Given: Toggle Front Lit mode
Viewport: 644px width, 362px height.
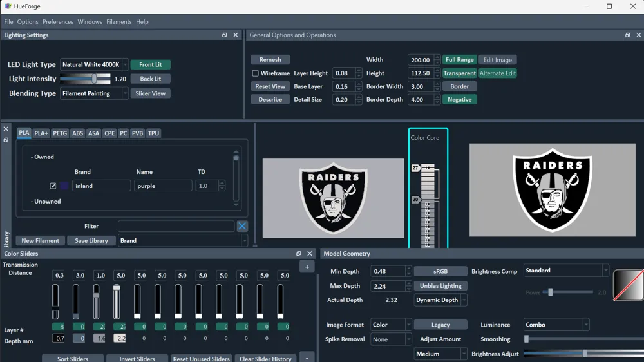Looking at the screenshot, I should tap(150, 64).
